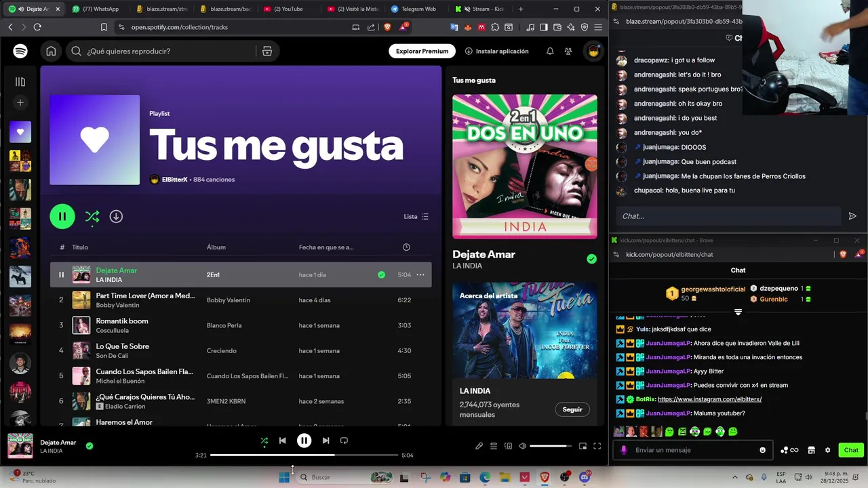This screenshot has width=868, height=488.
Task: Send message arrow in blaze.stream chat
Action: 852,216
